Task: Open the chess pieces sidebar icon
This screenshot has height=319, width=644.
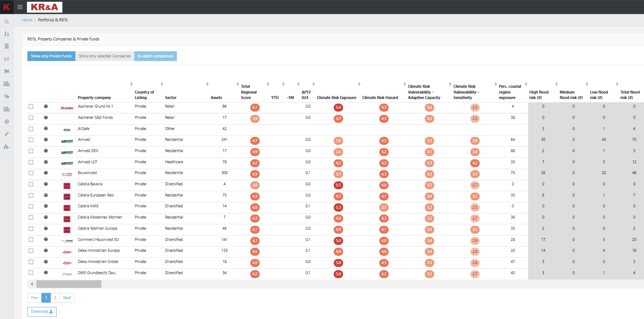Action: (x=7, y=34)
